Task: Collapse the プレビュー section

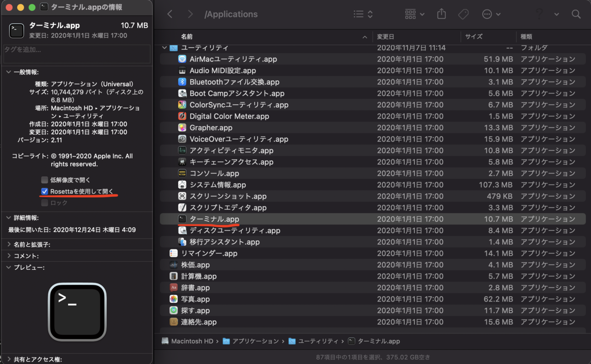Action: pos(9,268)
